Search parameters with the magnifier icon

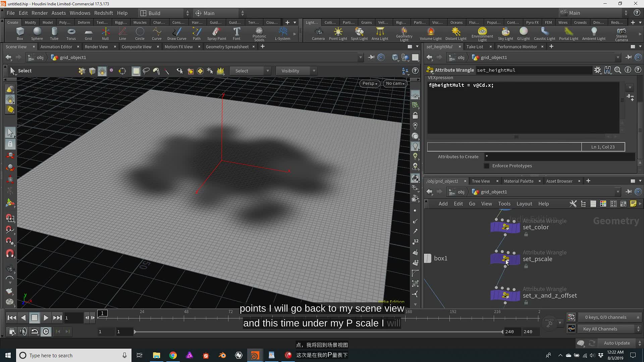point(618,70)
